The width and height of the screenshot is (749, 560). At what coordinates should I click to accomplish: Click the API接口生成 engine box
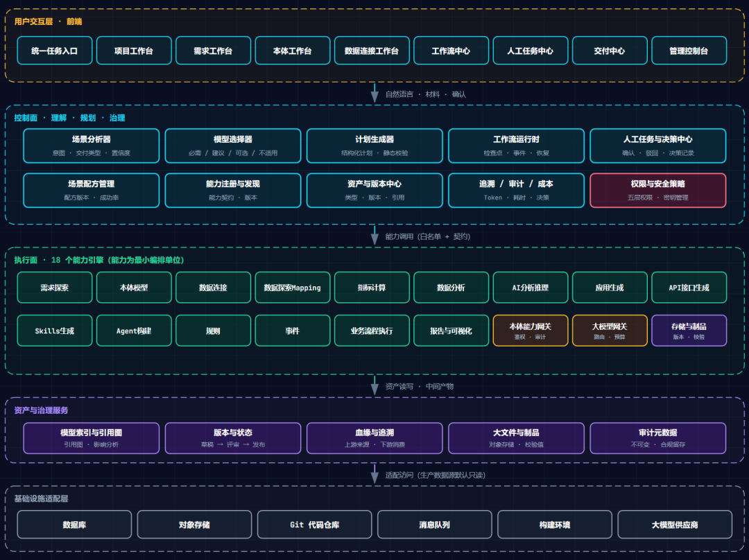(x=689, y=288)
